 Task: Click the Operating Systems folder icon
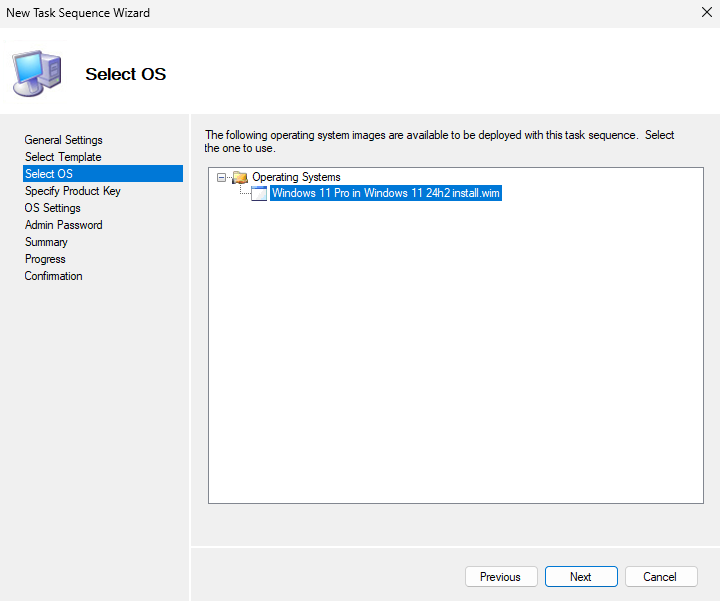click(239, 177)
